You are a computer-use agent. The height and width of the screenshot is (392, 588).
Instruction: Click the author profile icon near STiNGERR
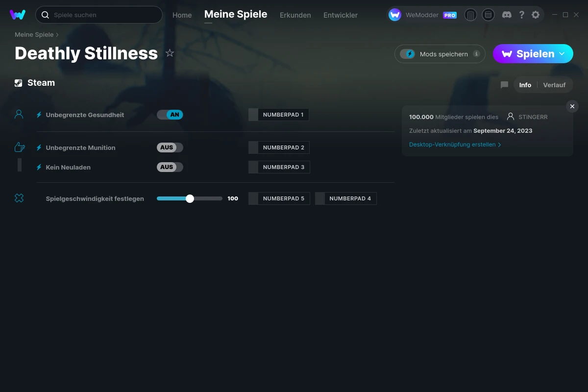point(511,117)
